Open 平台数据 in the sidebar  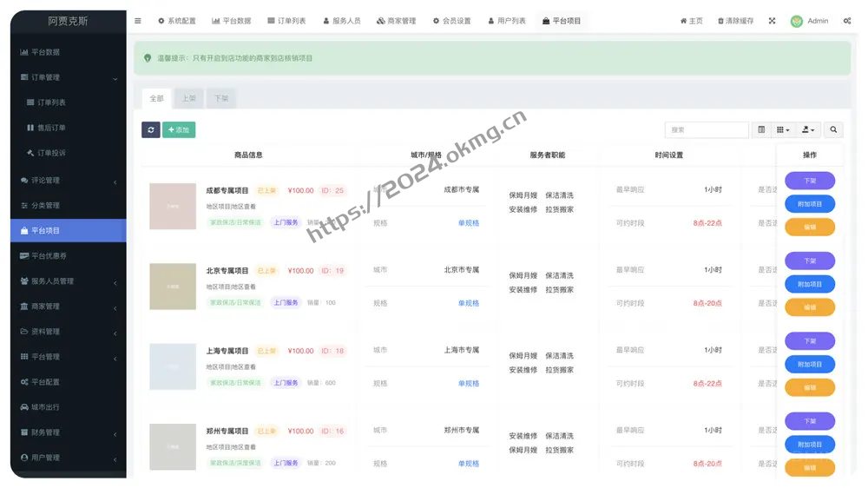(x=68, y=52)
